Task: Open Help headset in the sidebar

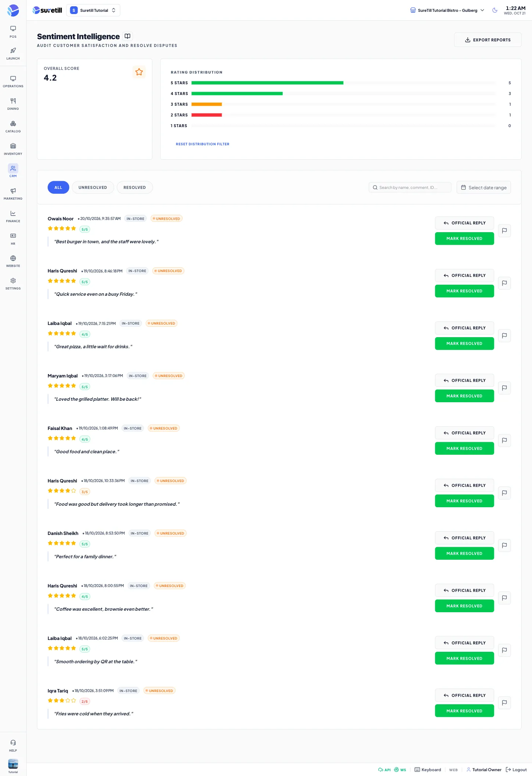Action: click(x=13, y=746)
